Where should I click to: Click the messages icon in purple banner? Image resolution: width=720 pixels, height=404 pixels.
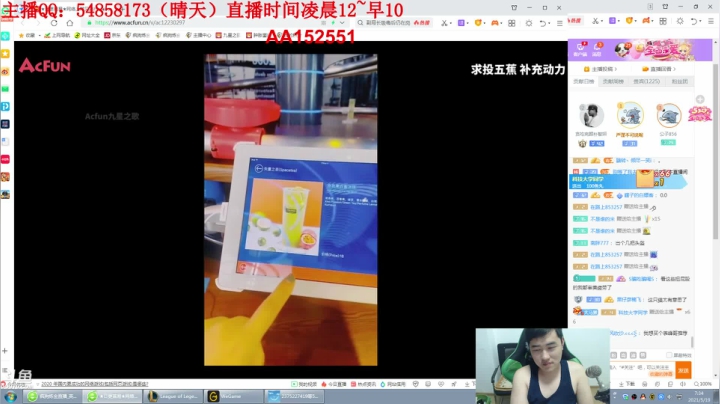click(597, 49)
